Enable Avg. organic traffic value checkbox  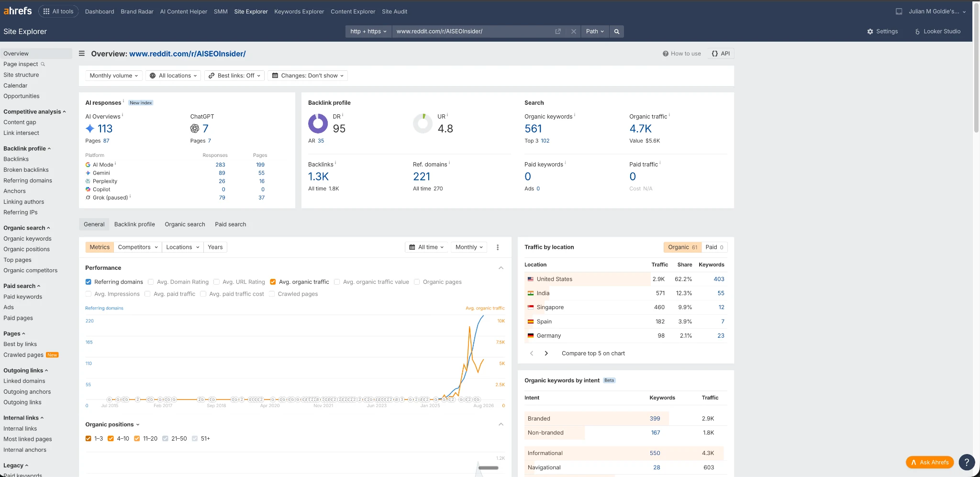click(337, 282)
